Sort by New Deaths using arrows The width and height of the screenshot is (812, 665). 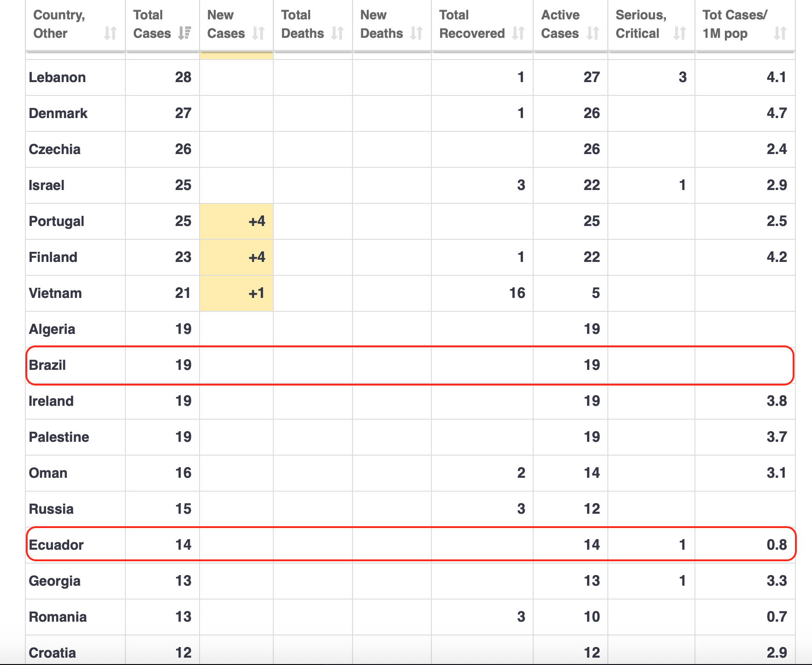[417, 33]
